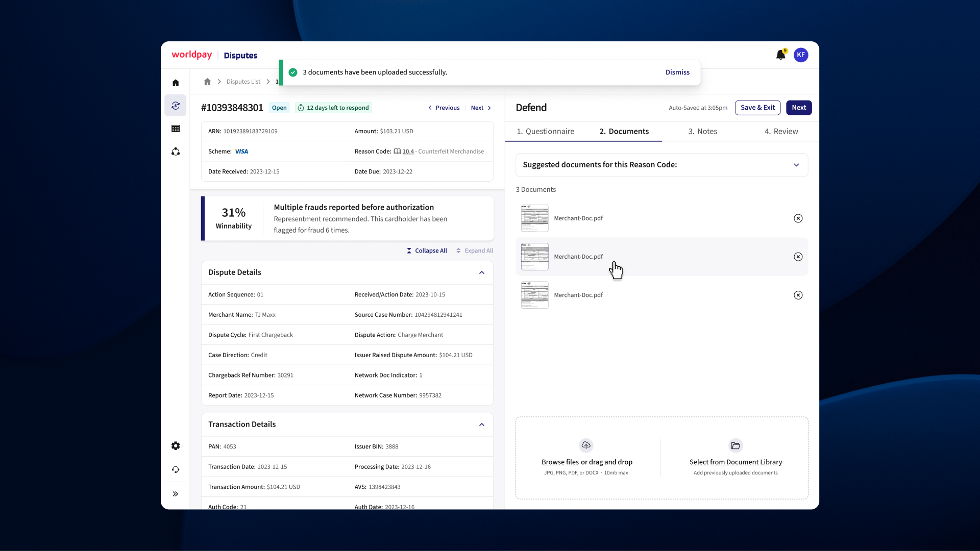Click Date Due value 2023-12-22
The image size is (980, 551).
pos(398,171)
